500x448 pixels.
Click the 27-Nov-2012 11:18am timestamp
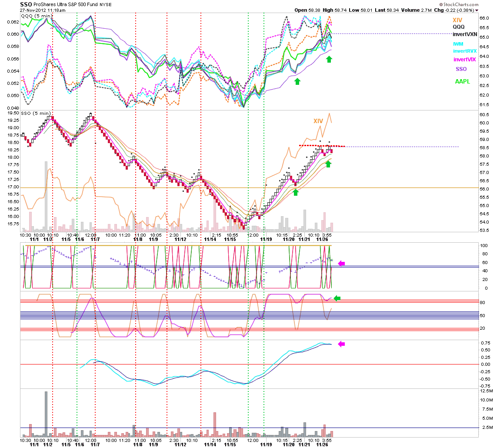tap(43, 10)
